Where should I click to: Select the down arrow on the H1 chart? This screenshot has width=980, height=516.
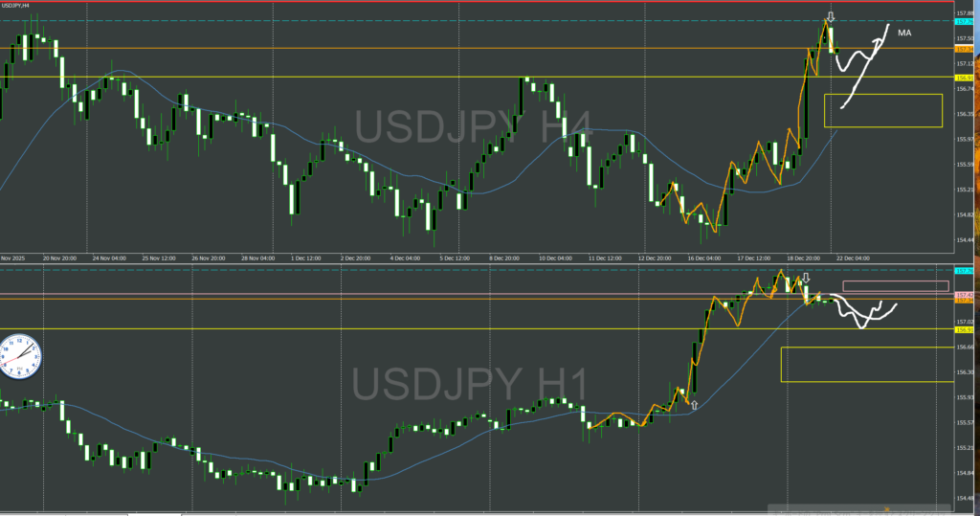[x=806, y=278]
